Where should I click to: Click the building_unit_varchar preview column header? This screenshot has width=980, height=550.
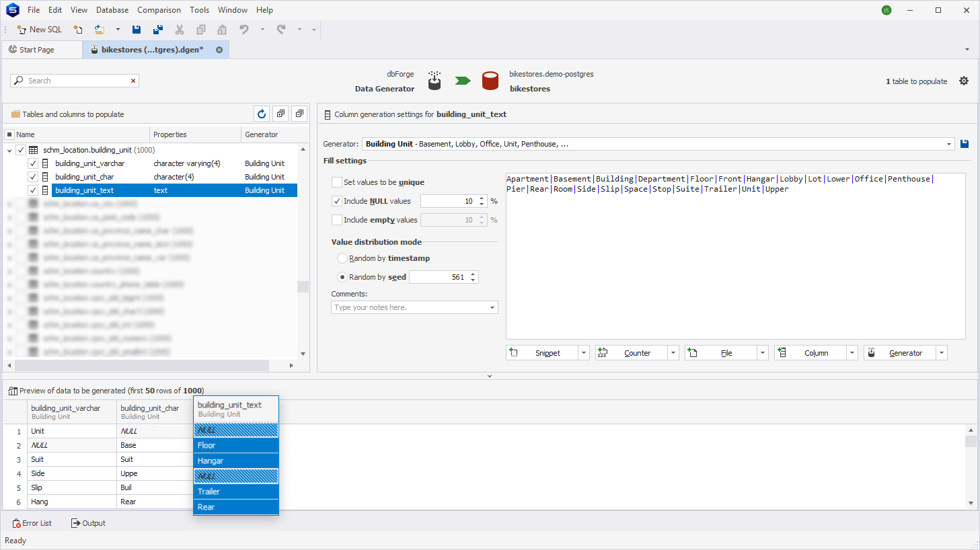click(x=72, y=411)
